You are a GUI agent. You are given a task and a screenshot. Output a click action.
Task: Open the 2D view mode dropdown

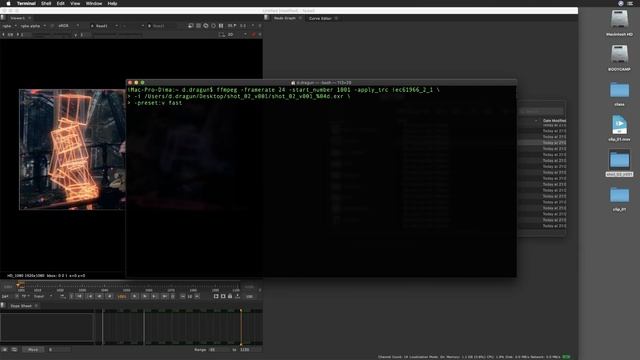[237, 35]
